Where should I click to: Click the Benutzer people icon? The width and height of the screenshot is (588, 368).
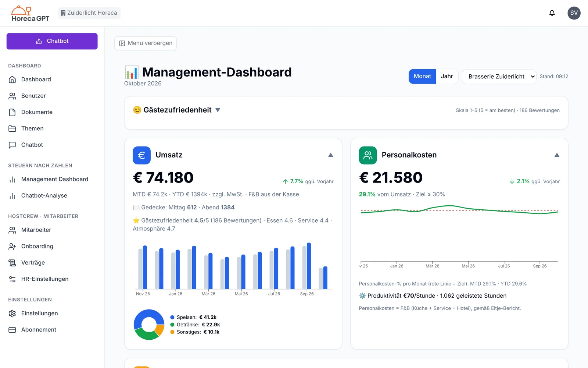click(x=12, y=96)
